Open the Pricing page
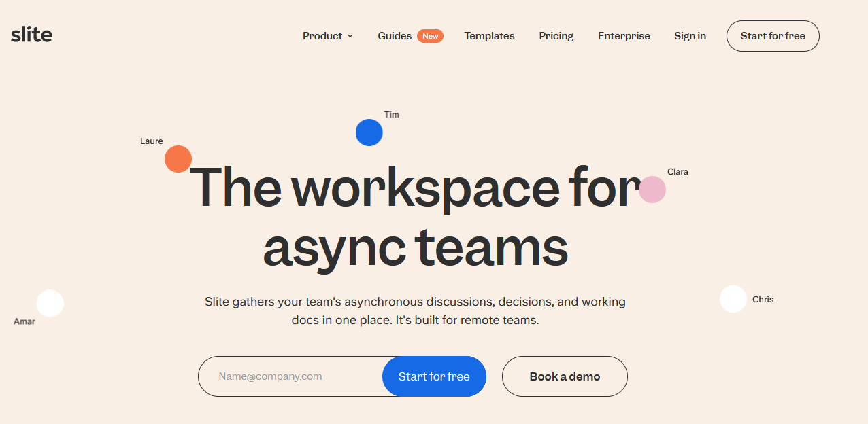 pyautogui.click(x=556, y=36)
